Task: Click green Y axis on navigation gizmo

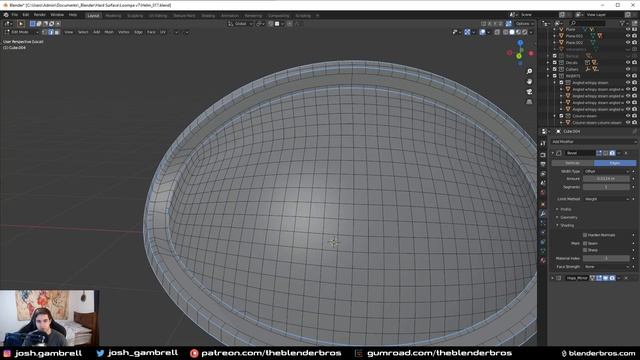Action: pos(519,56)
